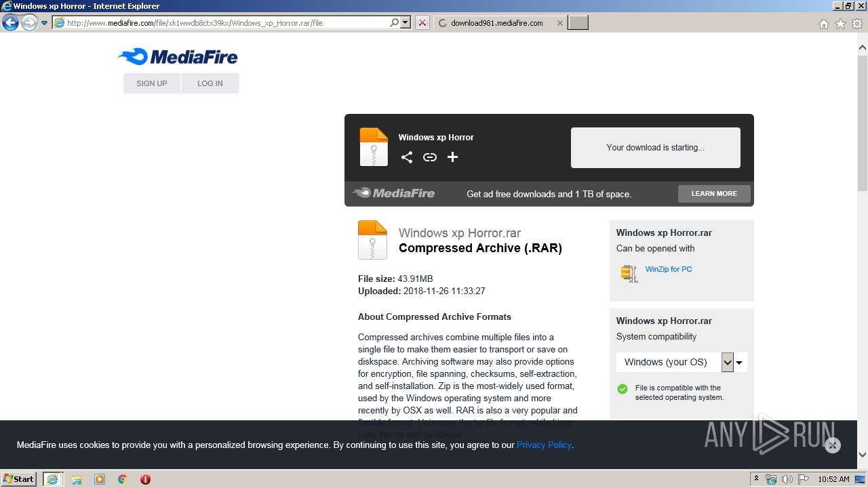The width and height of the screenshot is (868, 488).
Task: Open Windows Media Player taskbar icon
Action: [x=100, y=479]
